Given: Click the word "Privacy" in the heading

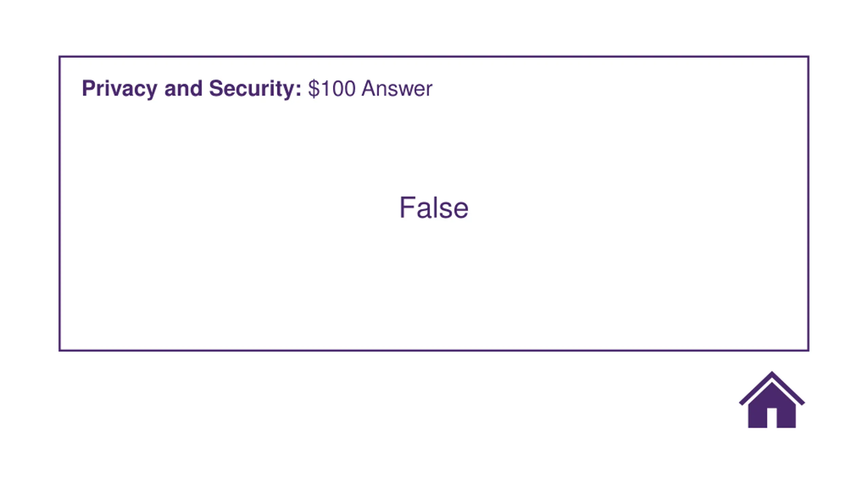Looking at the screenshot, I should pyautogui.click(x=119, y=89).
